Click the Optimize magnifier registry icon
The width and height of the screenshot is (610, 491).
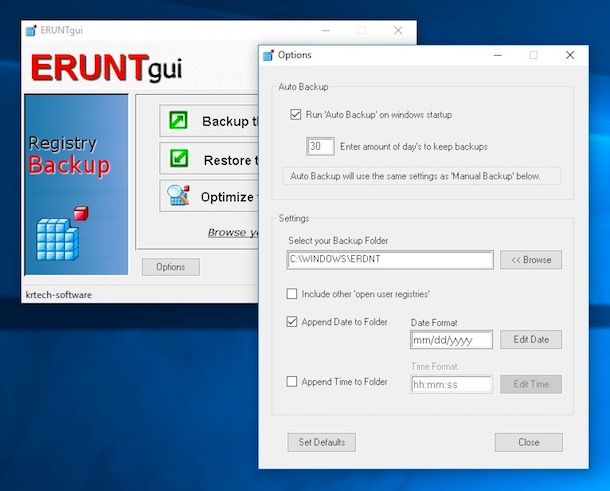click(178, 195)
